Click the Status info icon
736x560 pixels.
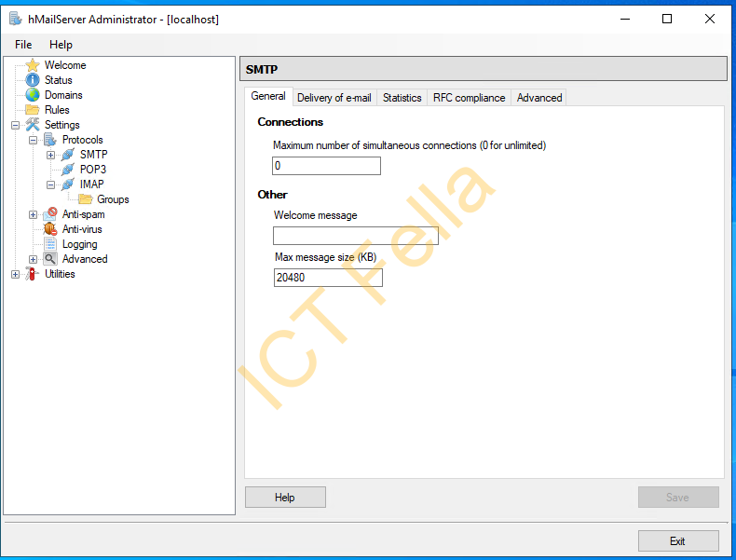click(x=33, y=80)
